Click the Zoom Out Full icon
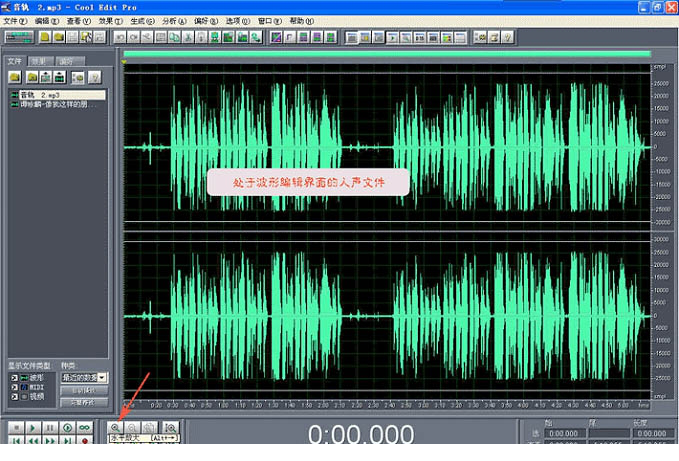 point(149,428)
